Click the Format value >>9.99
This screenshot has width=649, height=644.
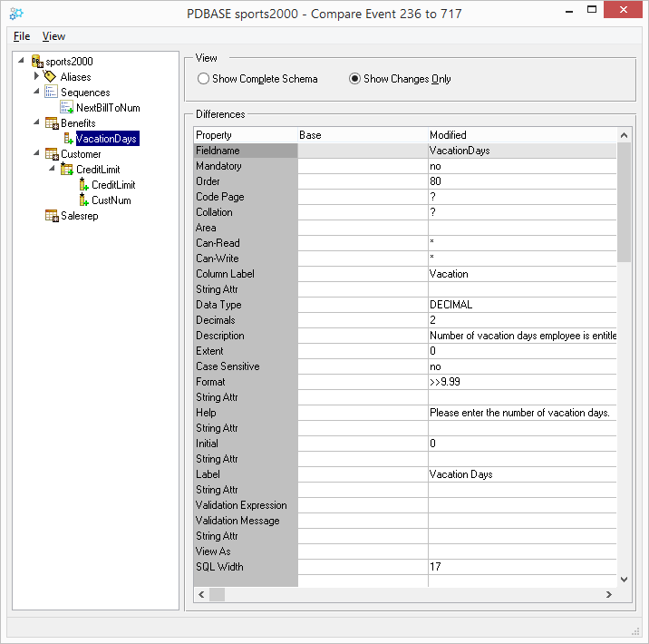click(x=445, y=382)
